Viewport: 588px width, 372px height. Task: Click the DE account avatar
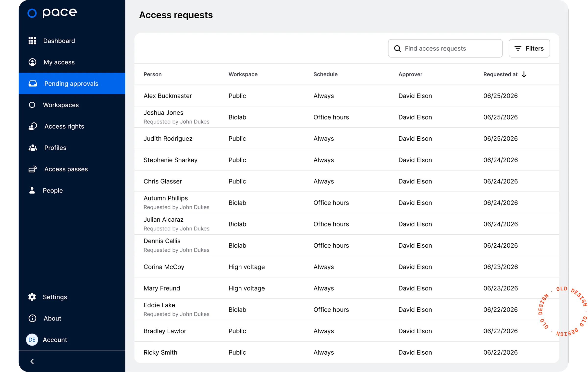point(32,339)
